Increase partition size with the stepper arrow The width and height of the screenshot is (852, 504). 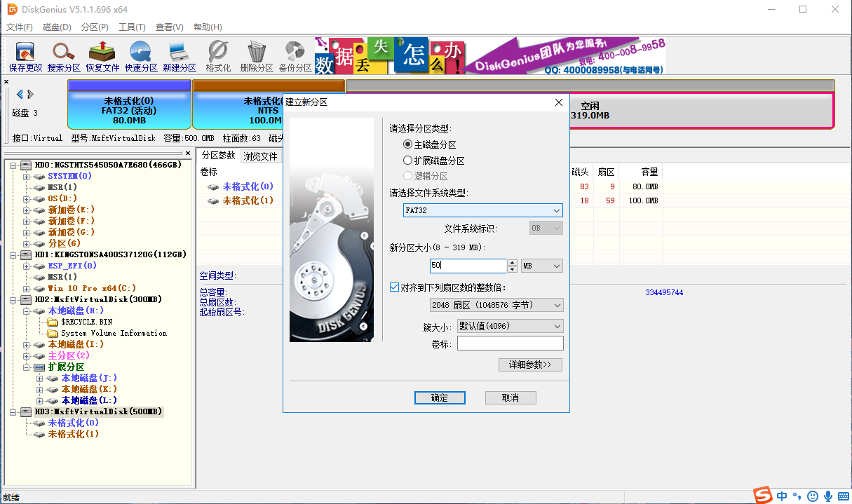511,262
